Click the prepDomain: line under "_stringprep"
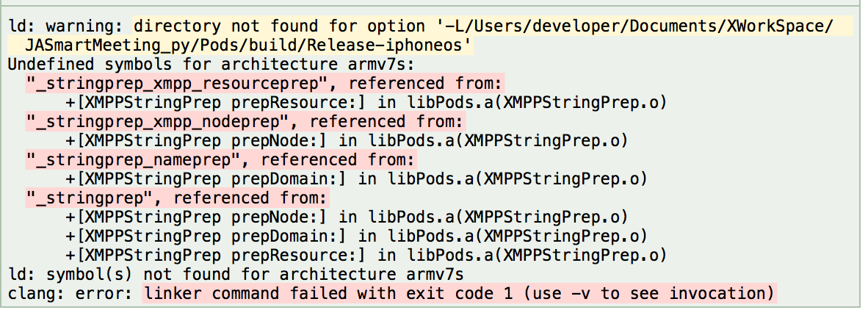Viewport: 868px width, 310px height. click(x=356, y=237)
